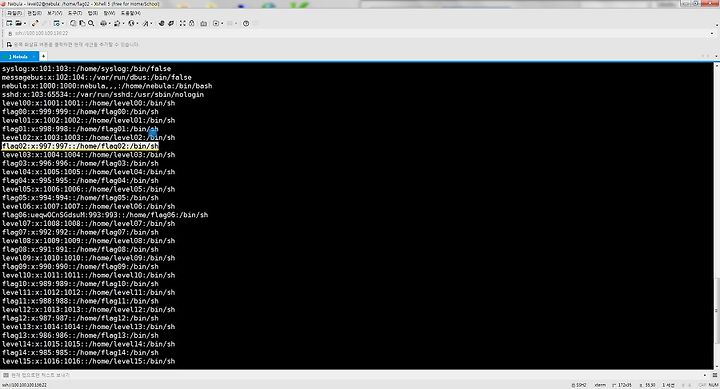Expand the properties icon dropdown arrow
The width and height of the screenshot is (720, 389).
click(x=63, y=23)
